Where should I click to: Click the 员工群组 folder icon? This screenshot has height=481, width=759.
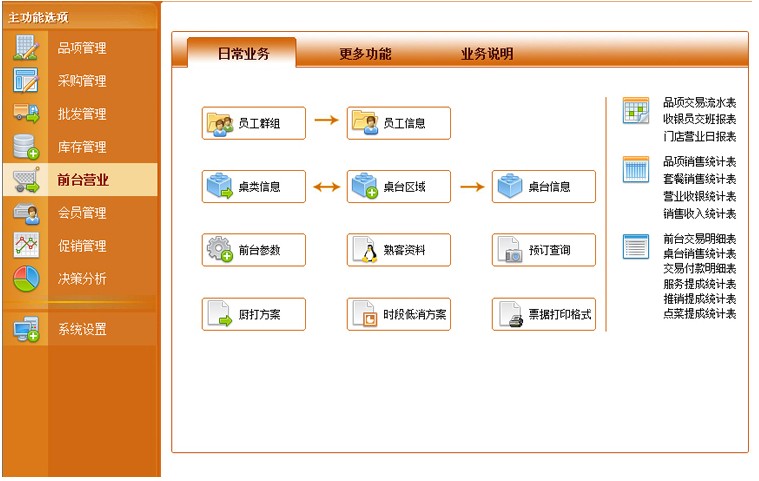(x=220, y=123)
